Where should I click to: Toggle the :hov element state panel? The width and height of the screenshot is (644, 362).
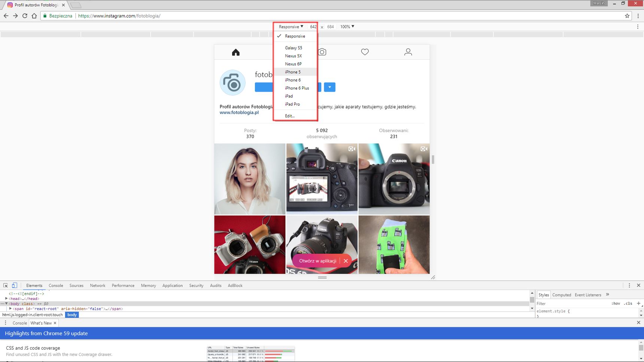(x=616, y=303)
